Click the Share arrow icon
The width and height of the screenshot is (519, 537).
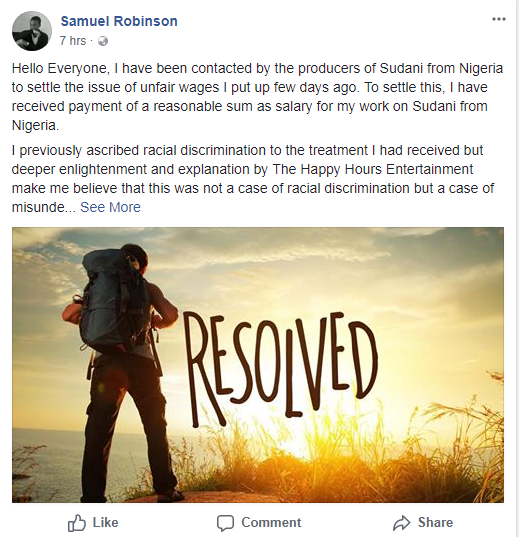coord(401,523)
